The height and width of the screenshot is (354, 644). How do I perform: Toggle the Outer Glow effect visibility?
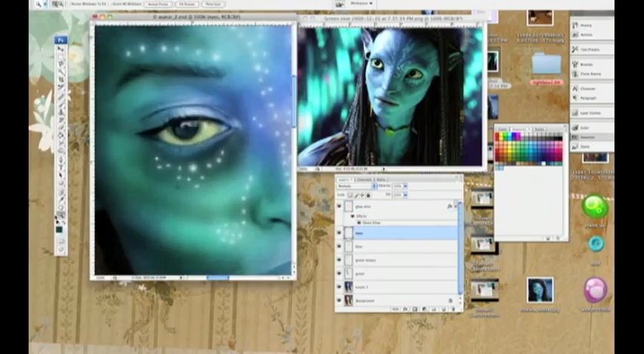coord(358,223)
